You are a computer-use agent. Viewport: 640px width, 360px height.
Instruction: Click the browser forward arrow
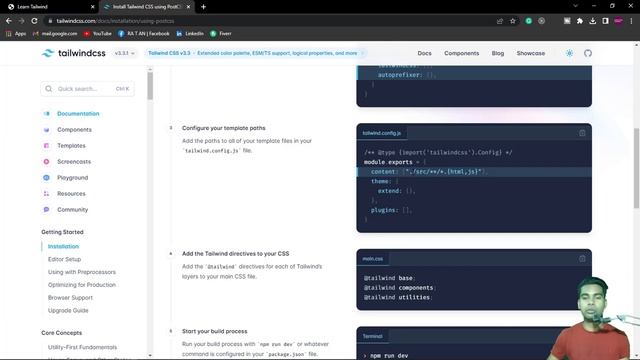tap(21, 21)
